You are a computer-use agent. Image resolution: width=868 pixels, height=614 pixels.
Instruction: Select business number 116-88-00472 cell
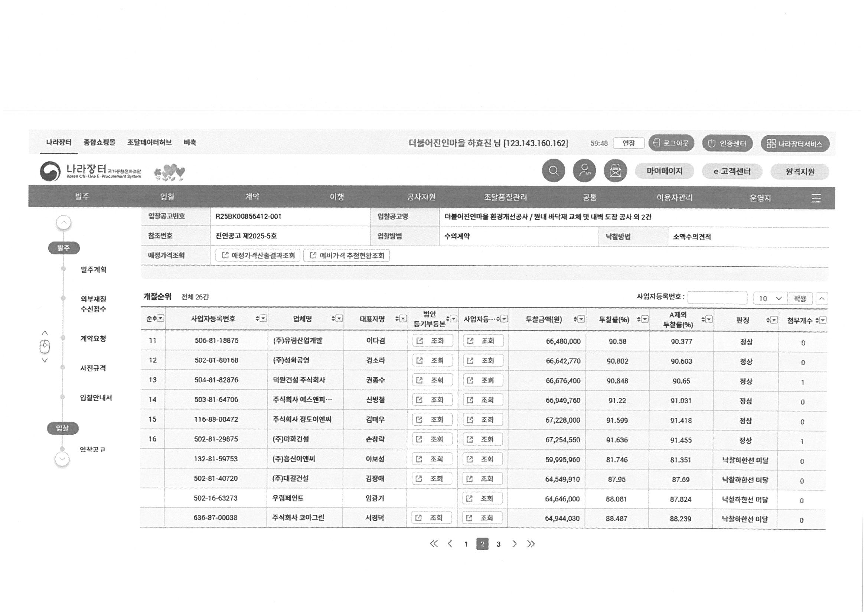[216, 419]
